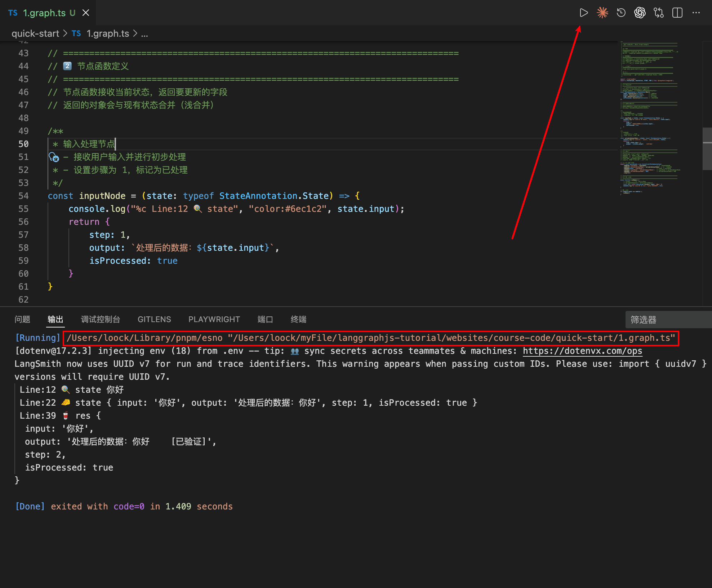Open the dotenvx.com/ops link
This screenshot has width=712, height=588.
click(582, 351)
